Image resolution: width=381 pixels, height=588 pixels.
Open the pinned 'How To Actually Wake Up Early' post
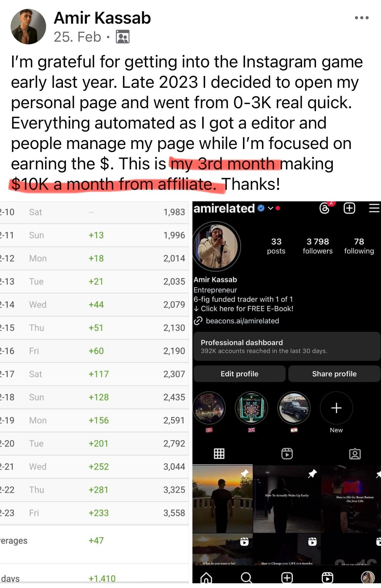coord(287,499)
